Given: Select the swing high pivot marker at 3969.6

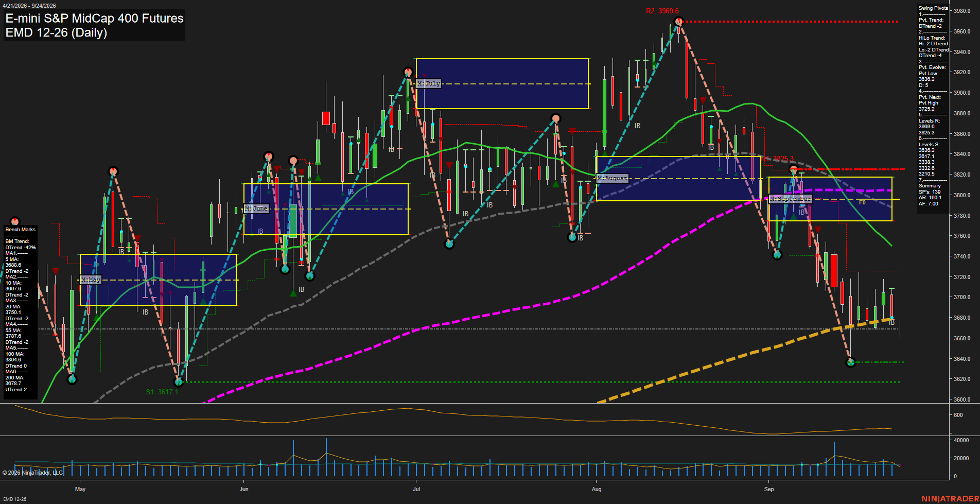Looking at the screenshot, I should pos(678,21).
